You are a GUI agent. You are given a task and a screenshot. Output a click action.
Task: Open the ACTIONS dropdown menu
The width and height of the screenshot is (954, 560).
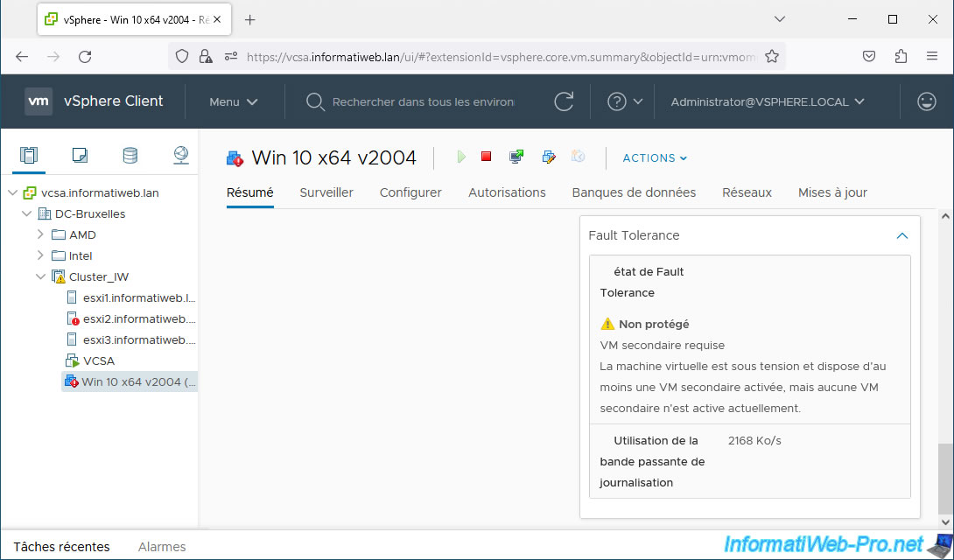point(655,158)
